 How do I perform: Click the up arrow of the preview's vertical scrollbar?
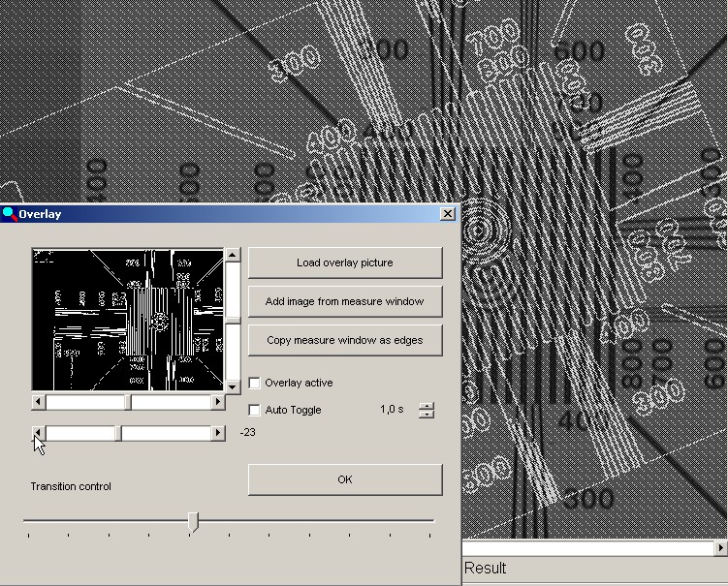point(233,255)
